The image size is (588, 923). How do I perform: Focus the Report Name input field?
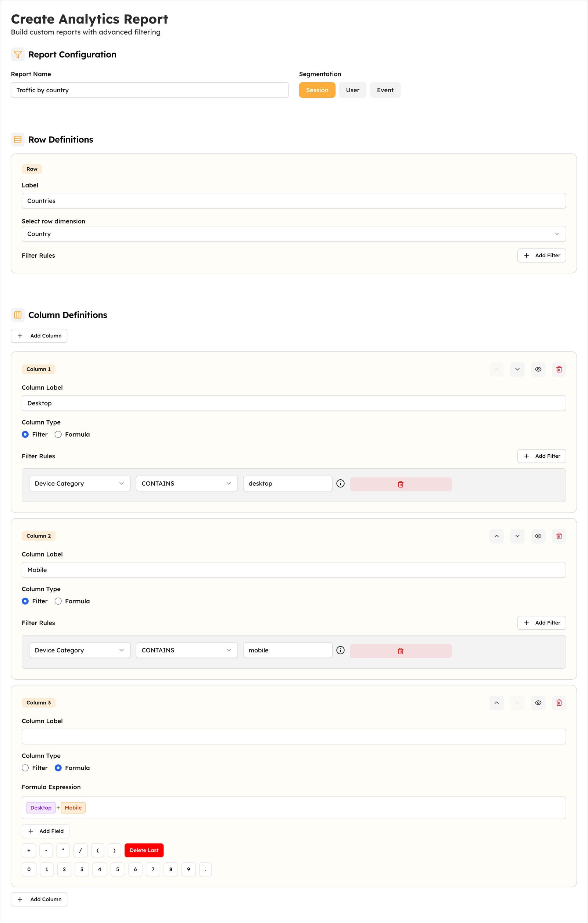[150, 90]
